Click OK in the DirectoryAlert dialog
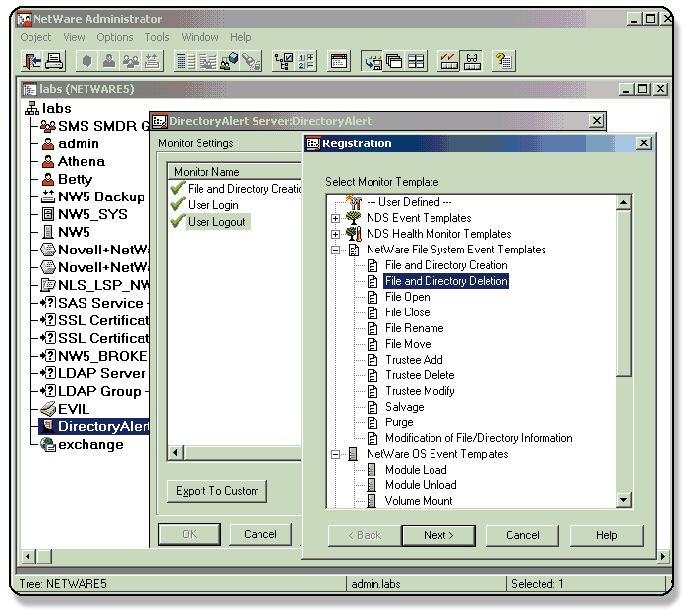689x616 pixels. pyautogui.click(x=190, y=534)
